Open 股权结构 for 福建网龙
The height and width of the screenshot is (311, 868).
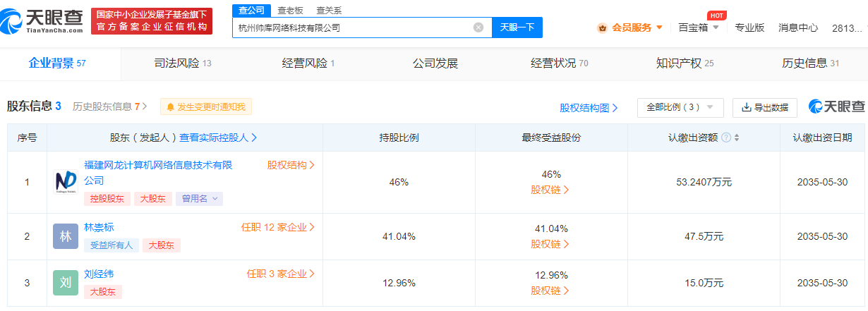tap(291, 165)
